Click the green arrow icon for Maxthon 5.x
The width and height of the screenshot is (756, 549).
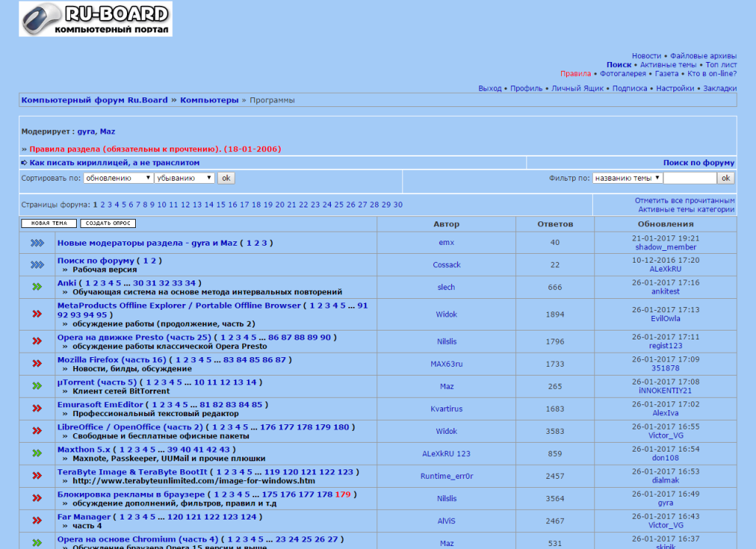tap(37, 453)
